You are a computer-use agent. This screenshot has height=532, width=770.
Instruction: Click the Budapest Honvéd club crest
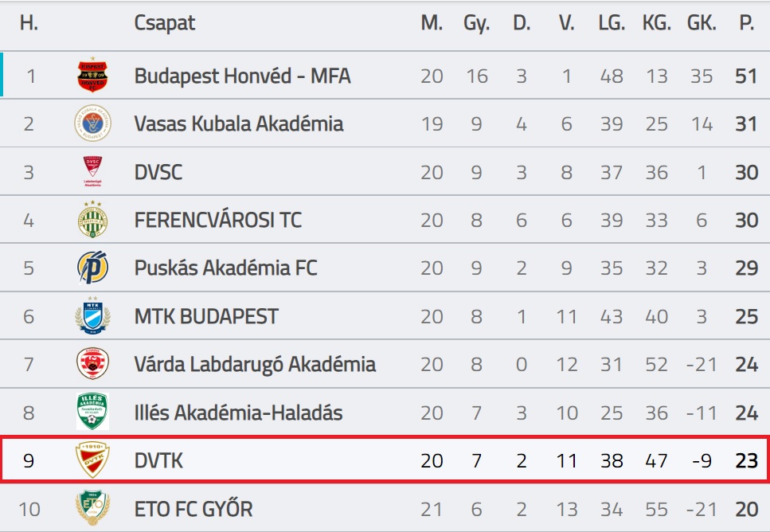tap(92, 75)
